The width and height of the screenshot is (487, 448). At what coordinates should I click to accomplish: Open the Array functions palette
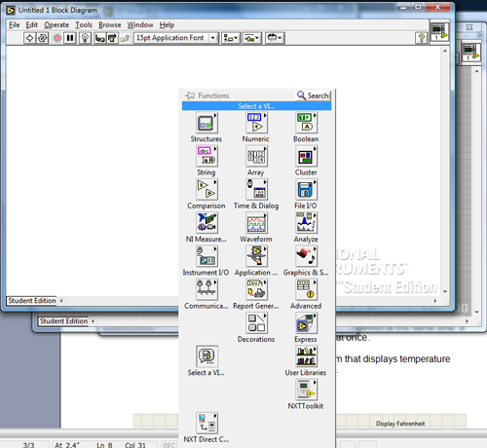pyautogui.click(x=256, y=156)
